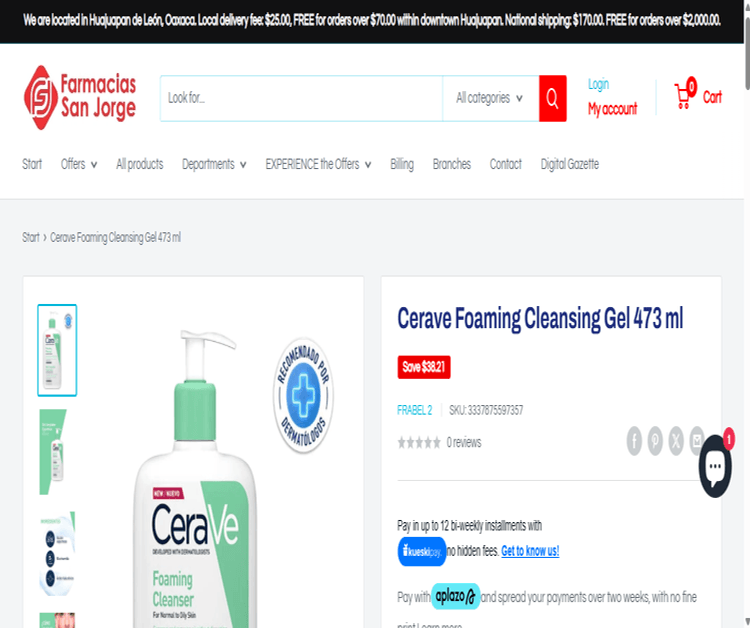Viewport: 750px width, 628px height.
Task: Click the Get to know us link
Action: [530, 551]
